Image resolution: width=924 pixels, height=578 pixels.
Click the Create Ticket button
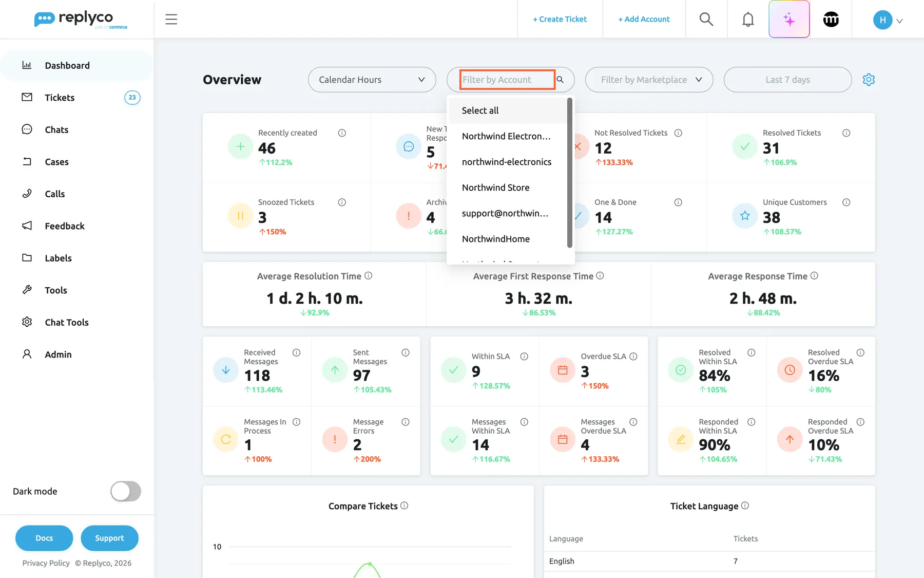point(560,20)
